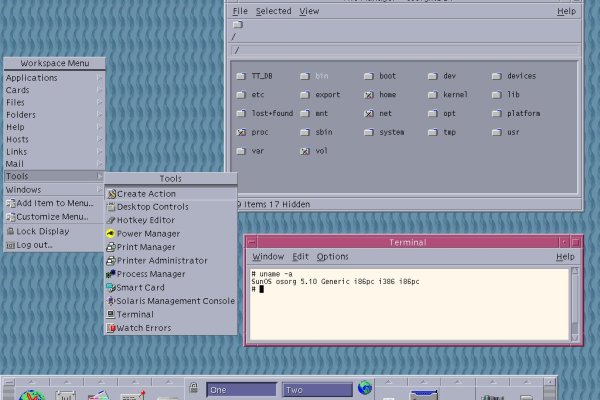600x400 pixels.
Task: Open the Options menu in Terminal
Action: [x=332, y=257]
